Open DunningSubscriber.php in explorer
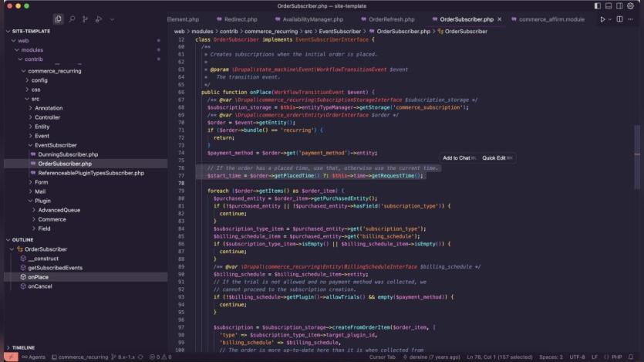 click(x=68, y=154)
